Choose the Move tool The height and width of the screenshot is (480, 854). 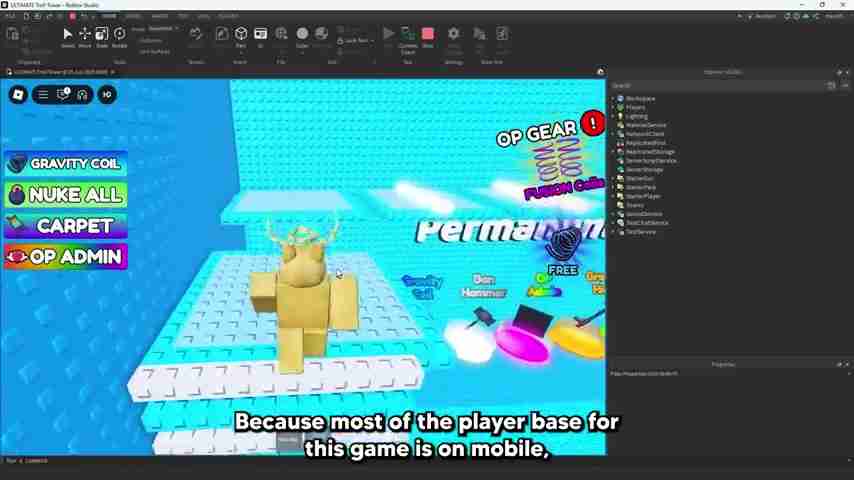tap(85, 37)
